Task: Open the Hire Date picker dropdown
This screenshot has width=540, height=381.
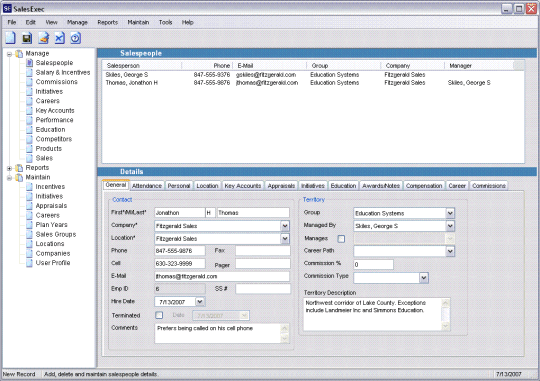Action: 200,302
